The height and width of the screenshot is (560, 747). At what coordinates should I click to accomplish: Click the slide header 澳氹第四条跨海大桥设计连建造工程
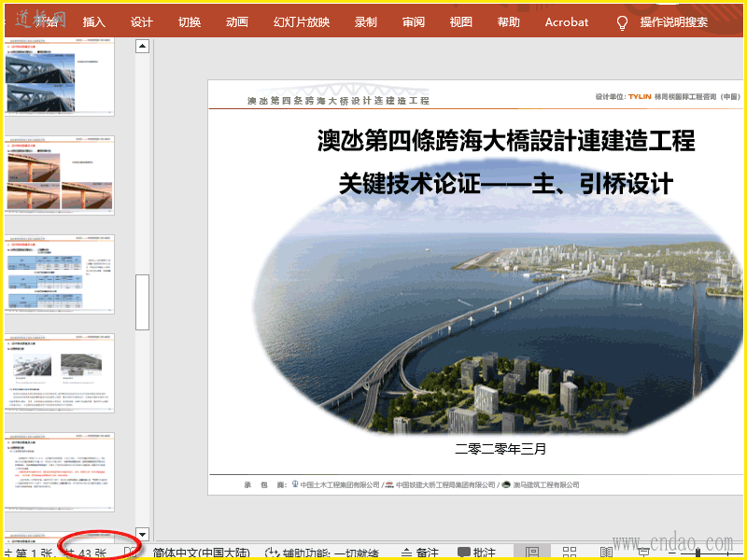point(338,101)
